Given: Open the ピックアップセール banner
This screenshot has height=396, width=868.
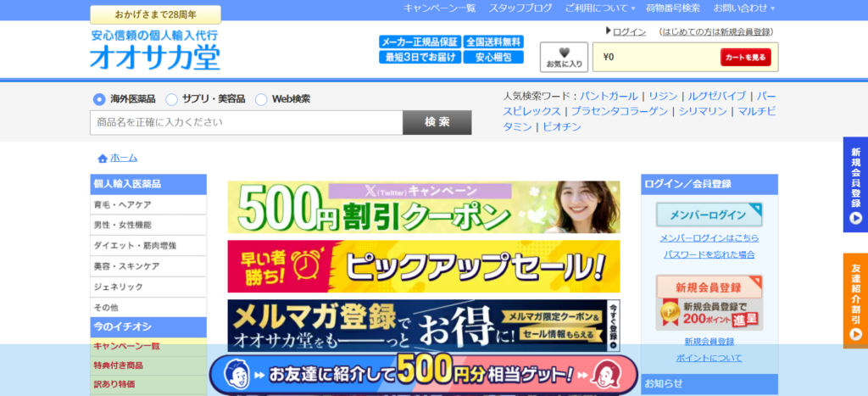Looking at the screenshot, I should pyautogui.click(x=424, y=266).
